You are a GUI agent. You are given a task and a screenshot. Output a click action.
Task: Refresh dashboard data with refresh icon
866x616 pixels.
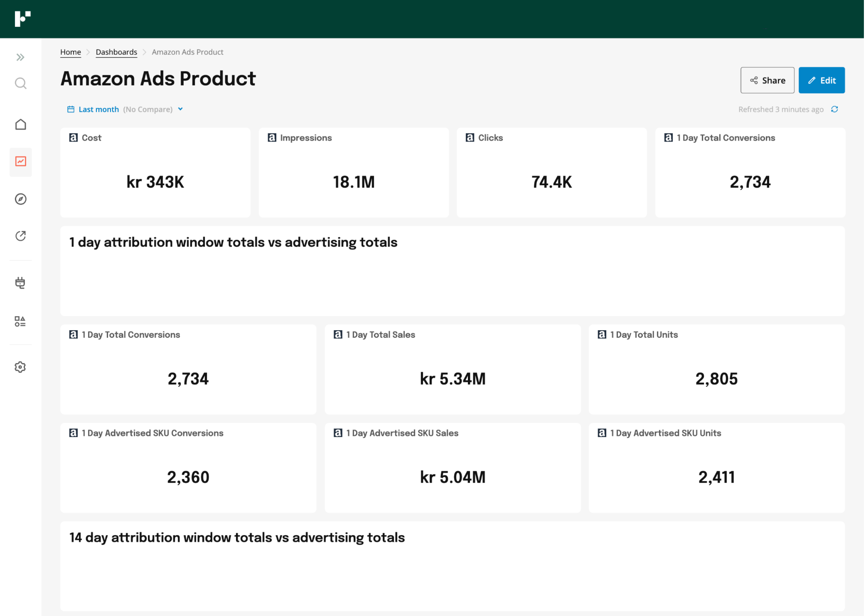(x=834, y=109)
